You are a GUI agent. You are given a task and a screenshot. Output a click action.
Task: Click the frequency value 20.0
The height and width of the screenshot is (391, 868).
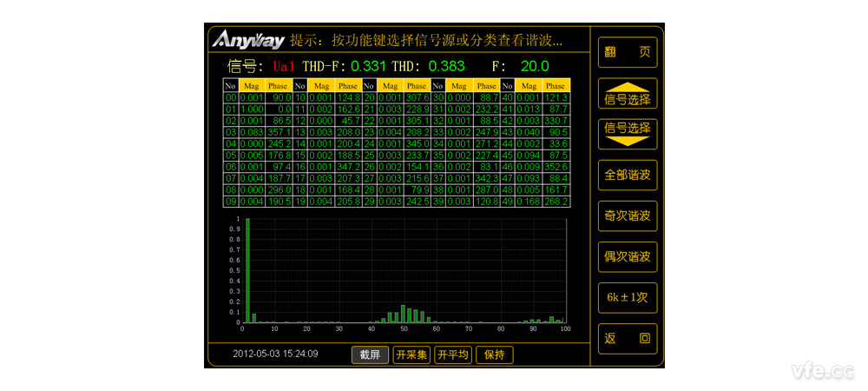534,66
